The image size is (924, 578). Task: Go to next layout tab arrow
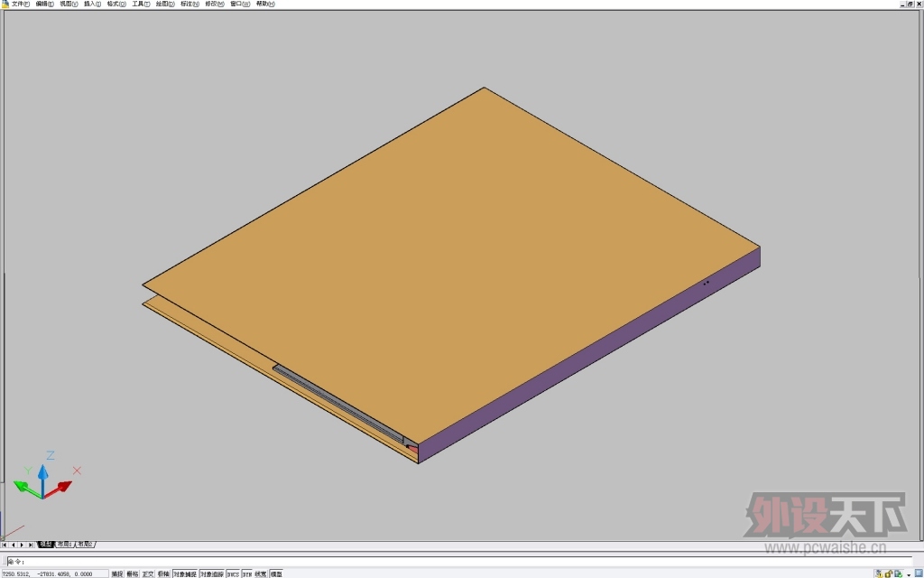click(x=23, y=545)
